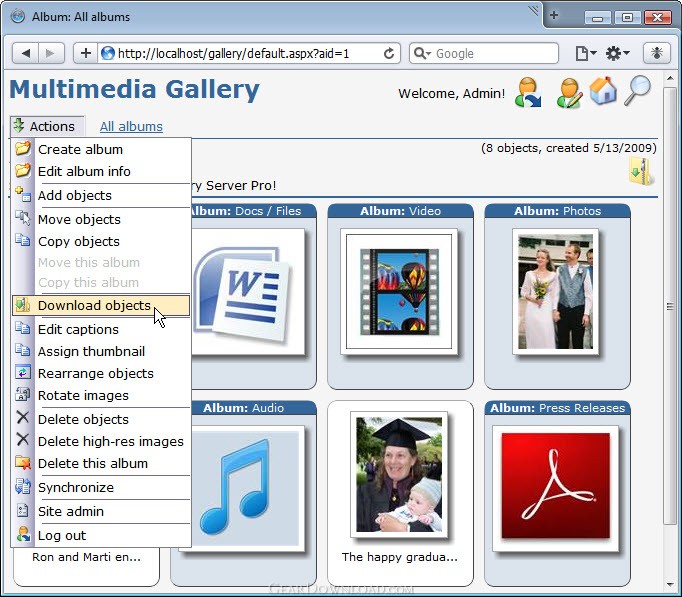
Task: Click the Log out user icon in menu
Action: pyautogui.click(x=23, y=534)
